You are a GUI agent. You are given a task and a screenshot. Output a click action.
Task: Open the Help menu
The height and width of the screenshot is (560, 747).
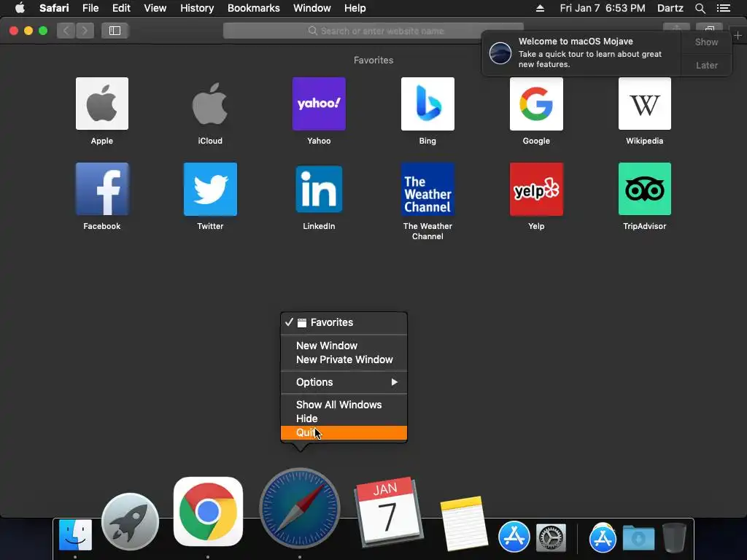[x=355, y=8]
